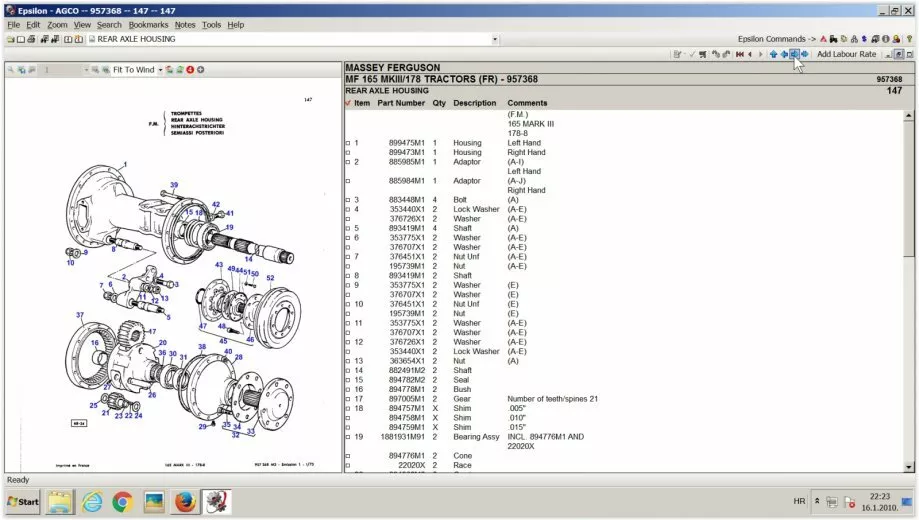Open the page number dropdown in diagram toolbar
The width and height of the screenshot is (919, 520).
[x=86, y=70]
